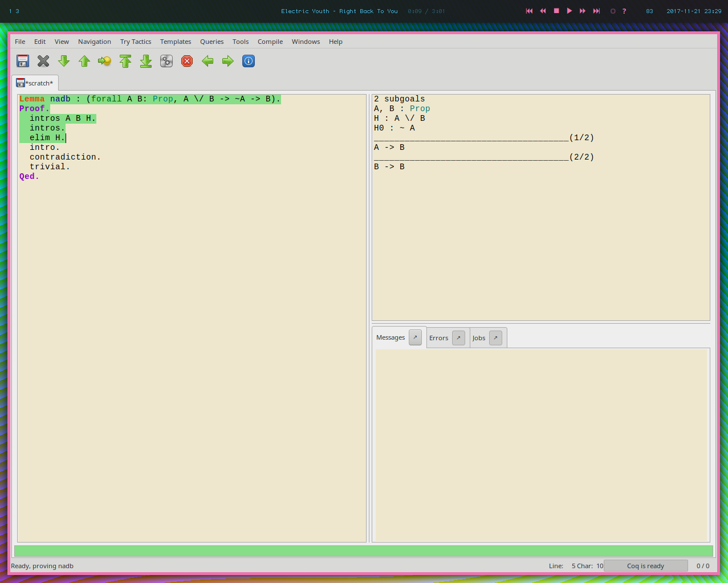Image resolution: width=728 pixels, height=583 pixels.
Task: Close the current buffer with X icon
Action: [x=43, y=61]
